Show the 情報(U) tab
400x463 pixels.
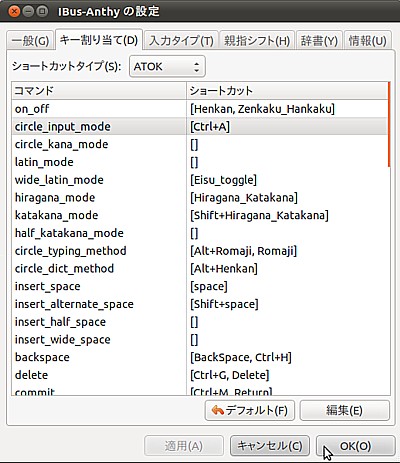coord(367,41)
